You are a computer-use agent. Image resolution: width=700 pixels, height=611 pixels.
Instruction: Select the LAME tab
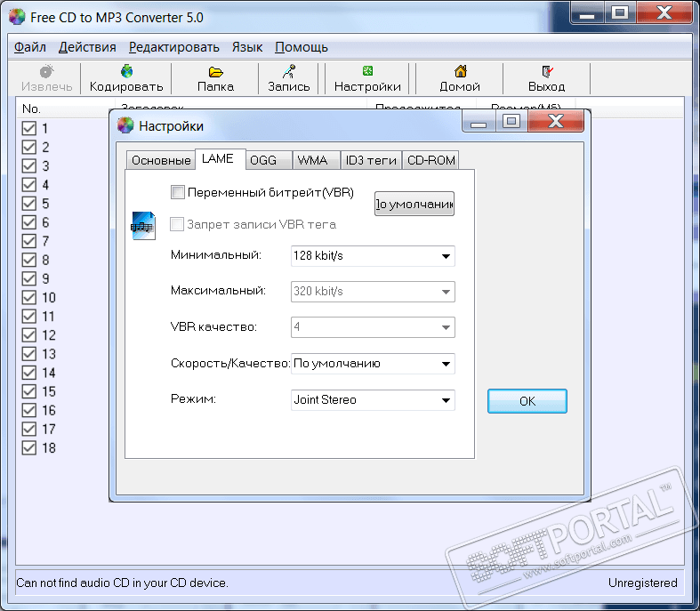coord(221,159)
